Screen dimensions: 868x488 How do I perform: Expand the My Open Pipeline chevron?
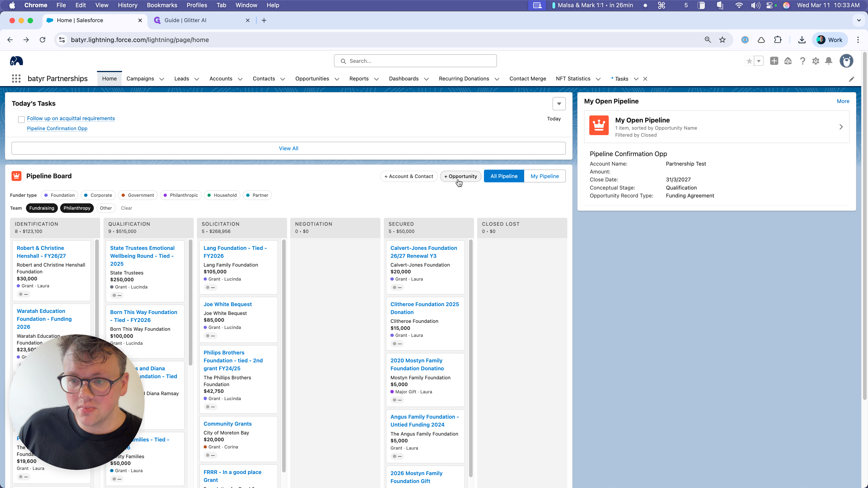(x=841, y=127)
